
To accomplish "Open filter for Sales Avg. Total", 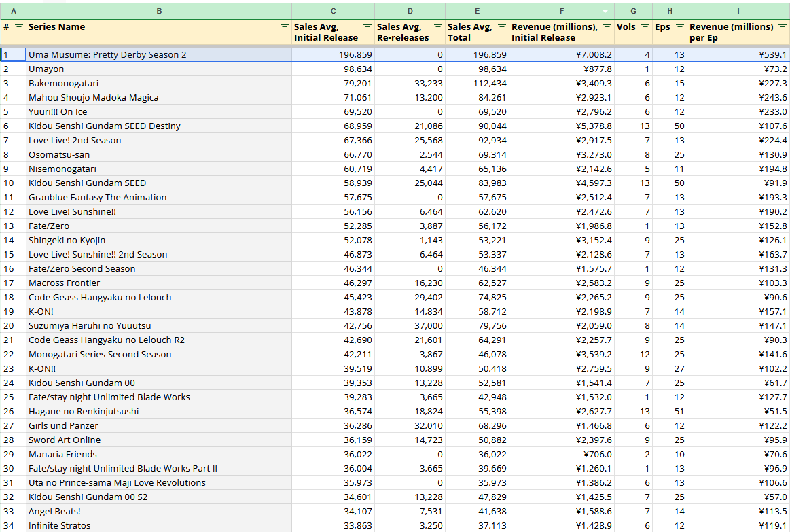I will pyautogui.click(x=502, y=26).
